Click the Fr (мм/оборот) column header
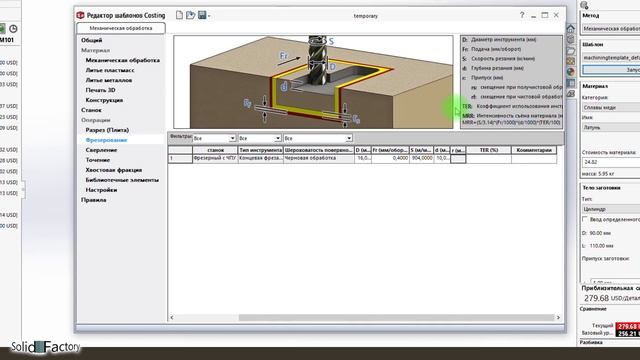 (390, 150)
